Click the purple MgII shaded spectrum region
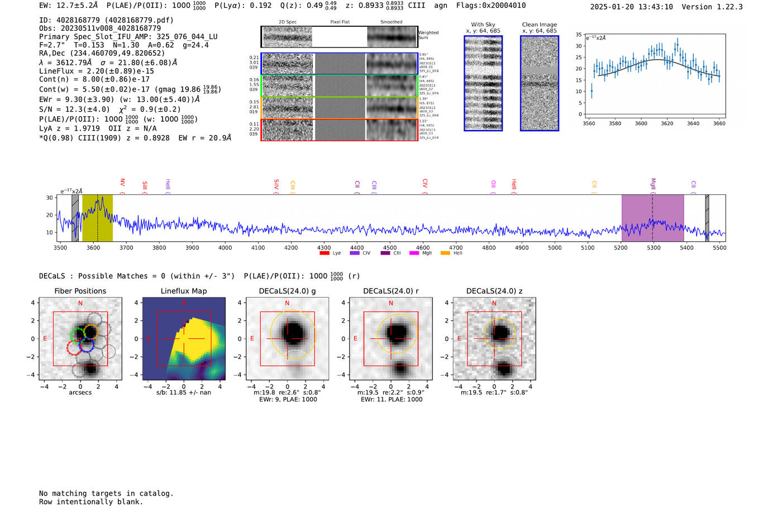The height and width of the screenshot is (532, 782). 652,218
